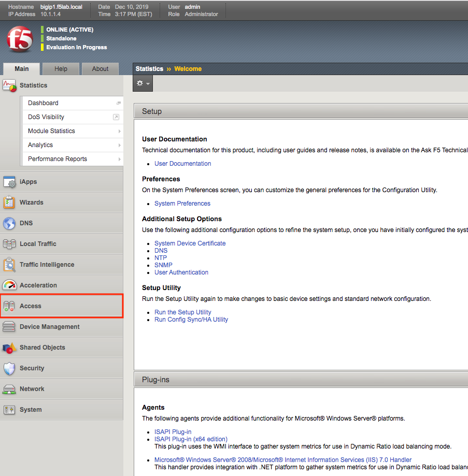The image size is (468, 476).
Task: Open DoS Visibility external link icon
Action: [x=116, y=117]
